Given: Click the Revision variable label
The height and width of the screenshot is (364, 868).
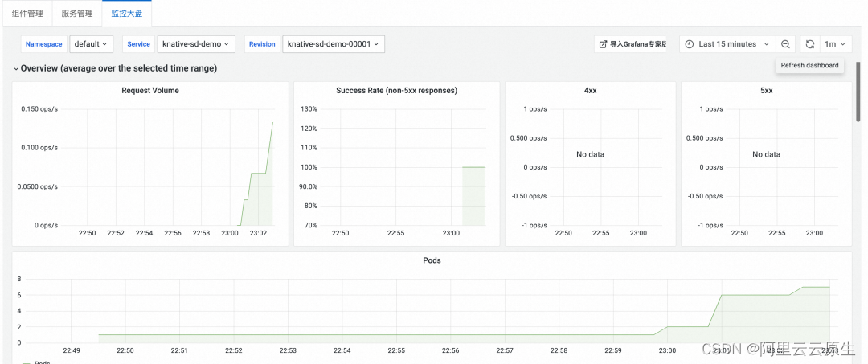Looking at the screenshot, I should (x=262, y=44).
